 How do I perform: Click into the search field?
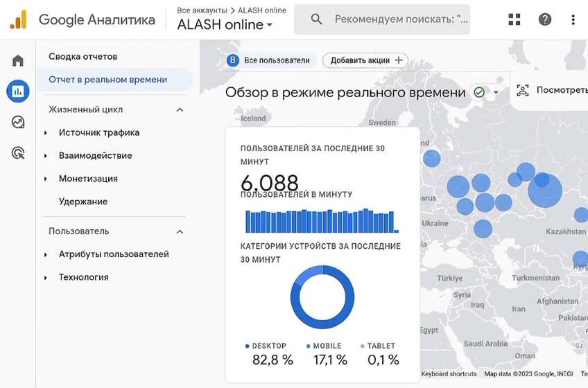coord(382,19)
